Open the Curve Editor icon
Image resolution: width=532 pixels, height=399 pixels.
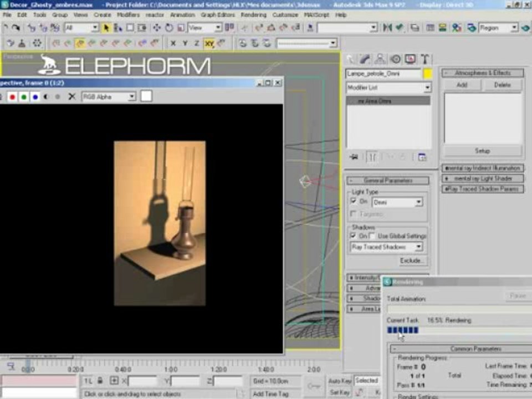pyautogui.click(x=430, y=28)
